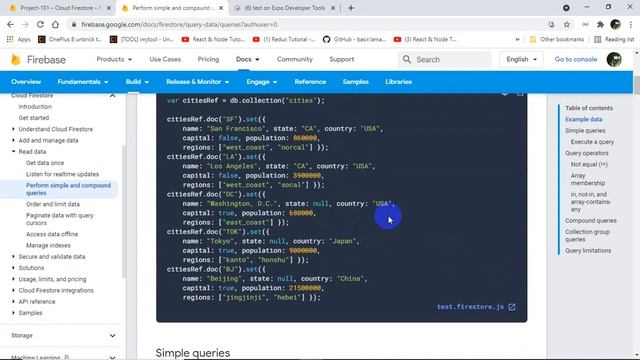Click the page vertical scrollbar thumb

pyautogui.click(x=637, y=84)
